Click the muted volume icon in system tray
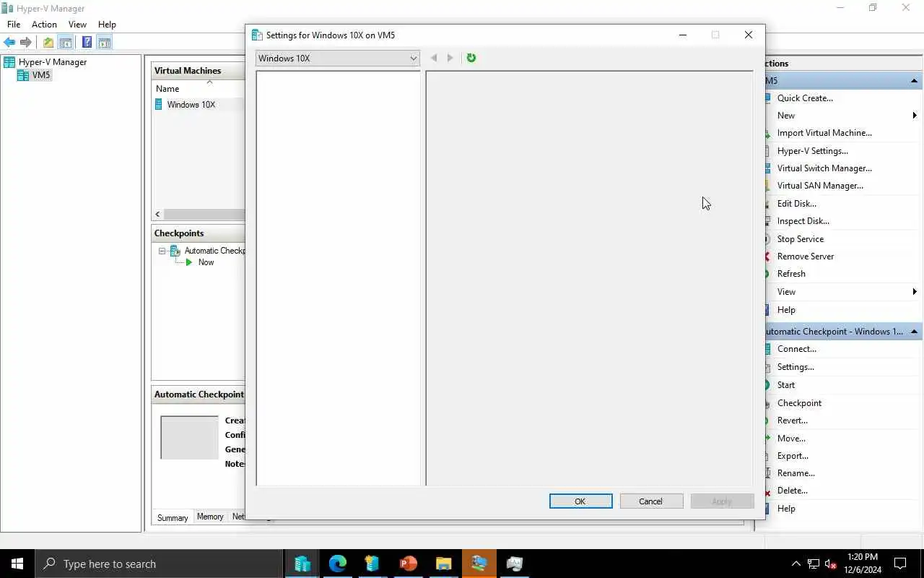The image size is (924, 578). pyautogui.click(x=831, y=564)
